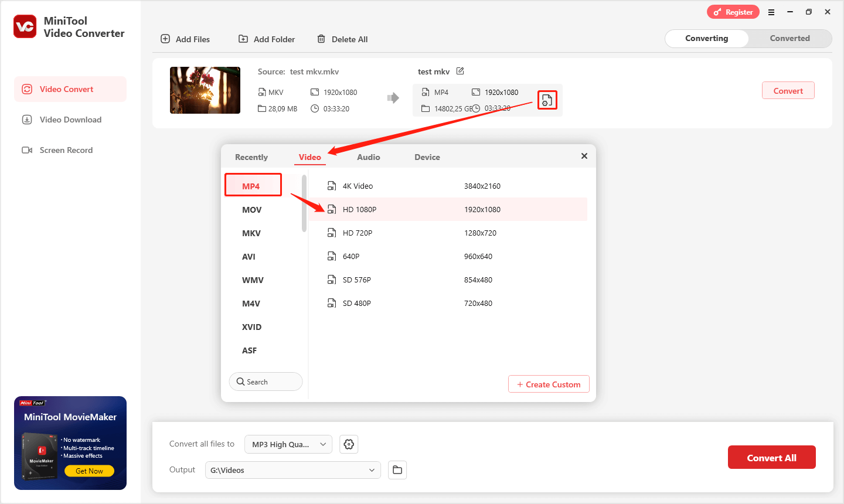Screen dimensions: 844x504
Task: Click the target 1920x1080 resolution icon
Action: (x=476, y=92)
